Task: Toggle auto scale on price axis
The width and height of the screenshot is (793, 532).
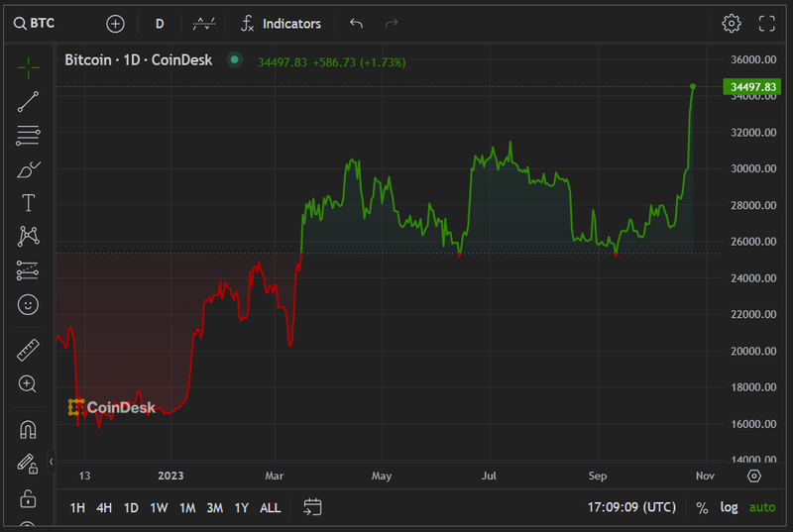Action: pos(762,507)
